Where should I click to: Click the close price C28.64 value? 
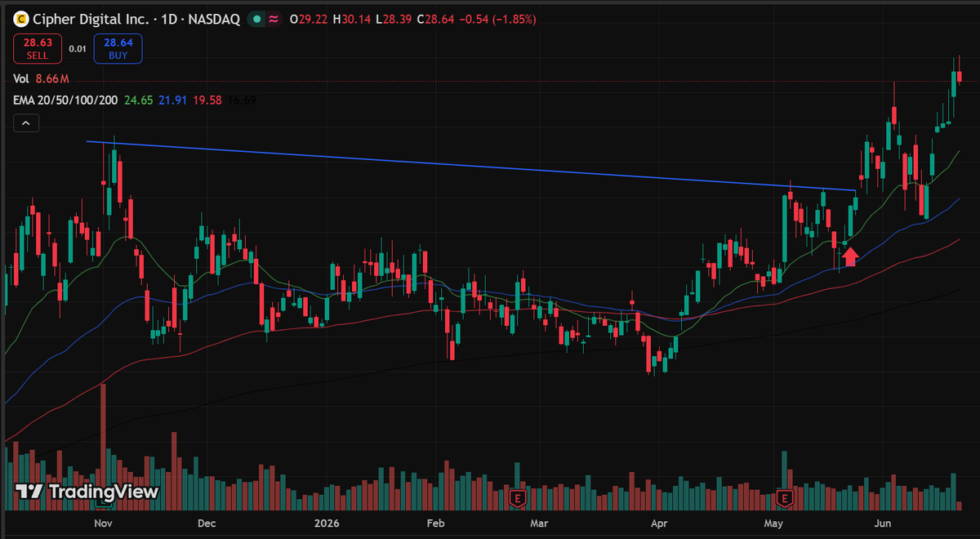(x=436, y=18)
